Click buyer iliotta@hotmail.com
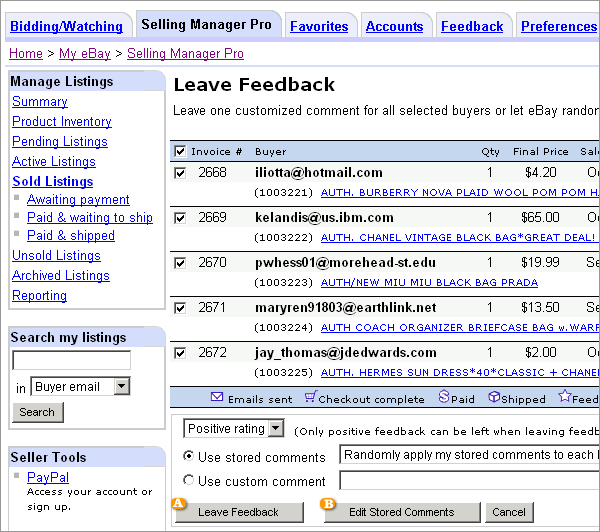600x532 pixels. point(319,173)
